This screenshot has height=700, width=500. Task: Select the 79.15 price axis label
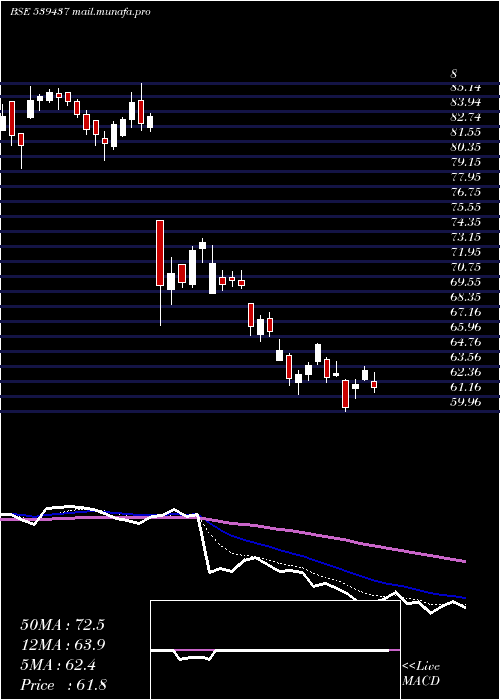(466, 162)
